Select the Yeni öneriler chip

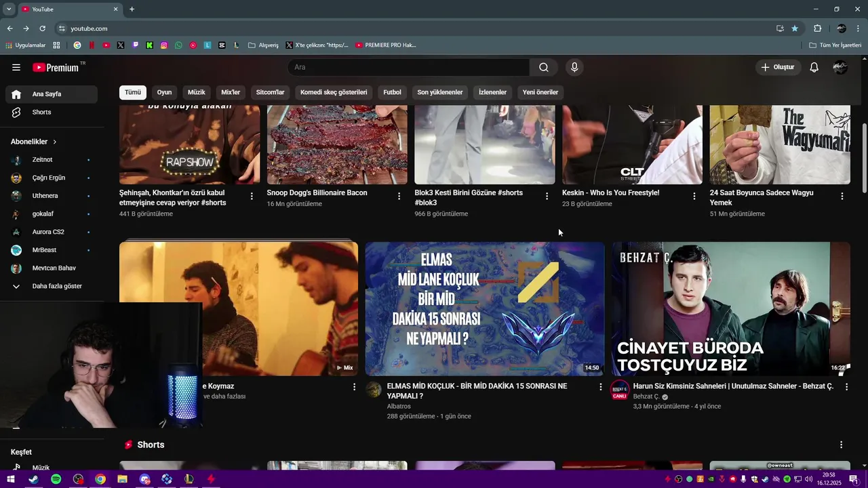click(x=540, y=92)
